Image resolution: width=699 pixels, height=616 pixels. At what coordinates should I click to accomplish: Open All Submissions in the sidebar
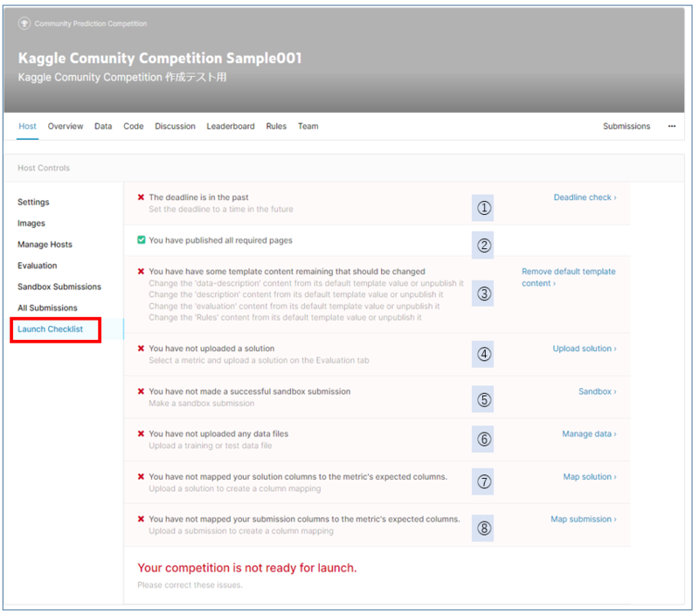tap(47, 308)
